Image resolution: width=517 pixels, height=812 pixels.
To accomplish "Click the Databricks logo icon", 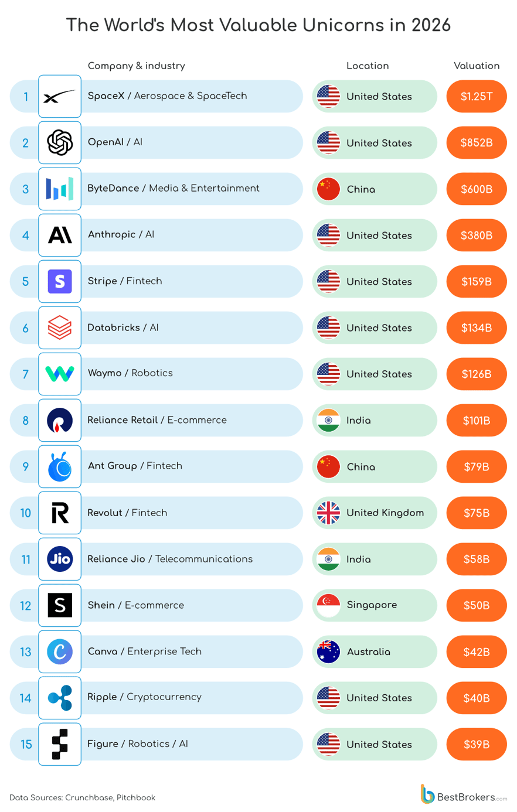I will (60, 327).
